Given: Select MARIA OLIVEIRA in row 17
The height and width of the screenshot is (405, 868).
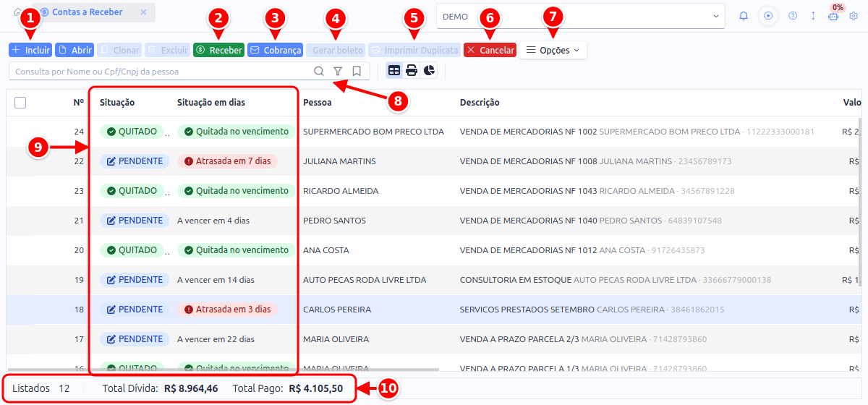Looking at the screenshot, I should (x=336, y=339).
